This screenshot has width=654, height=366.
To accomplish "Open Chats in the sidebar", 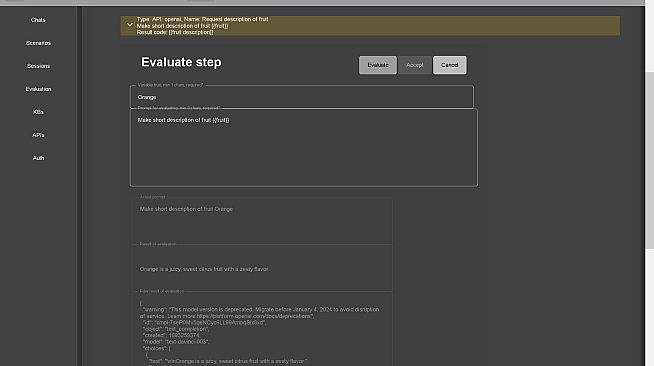I will 38,20.
